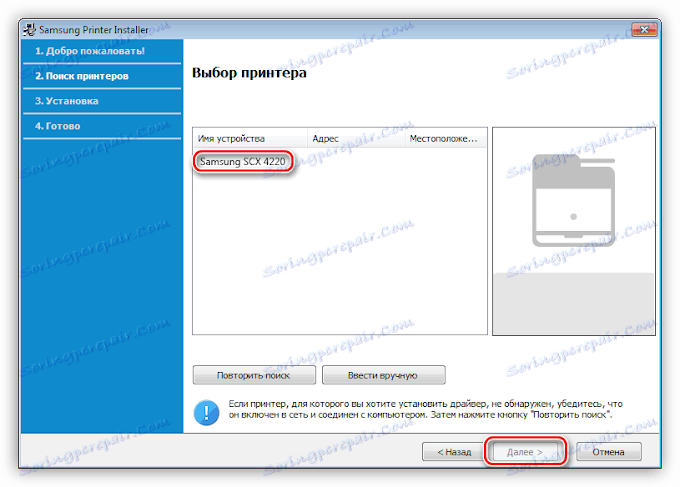Cancel installation with the Отмена button
Viewport: 680px width, 487px height.
coord(608,452)
